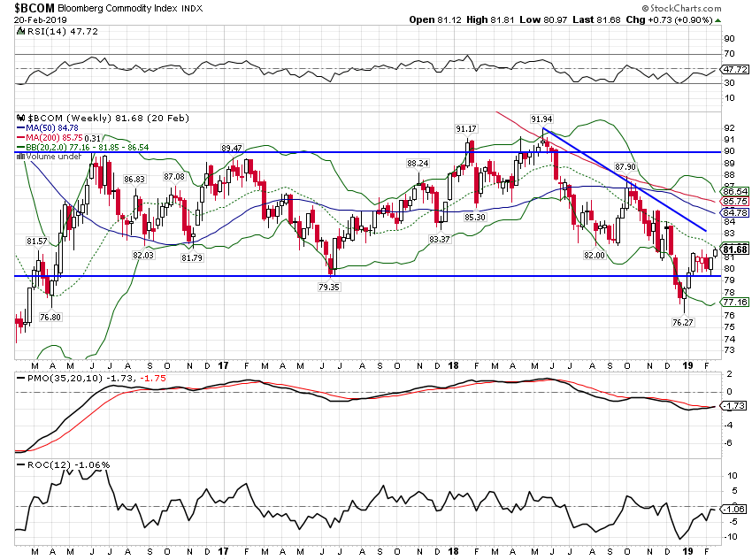
Task: Click the 87.90 price annotation
Action: (x=625, y=167)
